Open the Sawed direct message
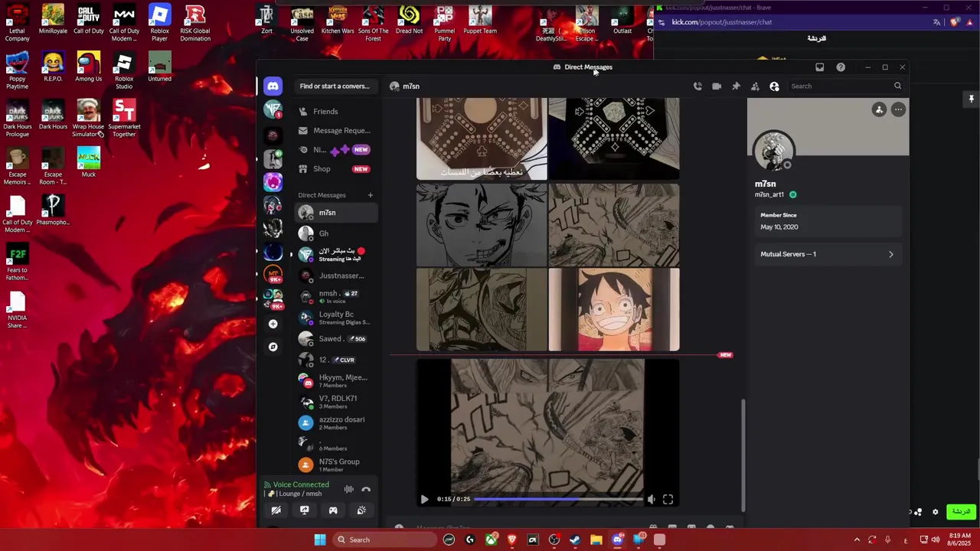980x551 pixels. 335,339
